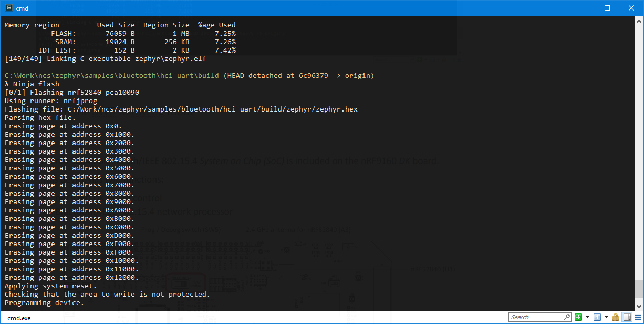The image size is (644, 324).
Task: Close the cmd console window
Action: tap(631, 8)
